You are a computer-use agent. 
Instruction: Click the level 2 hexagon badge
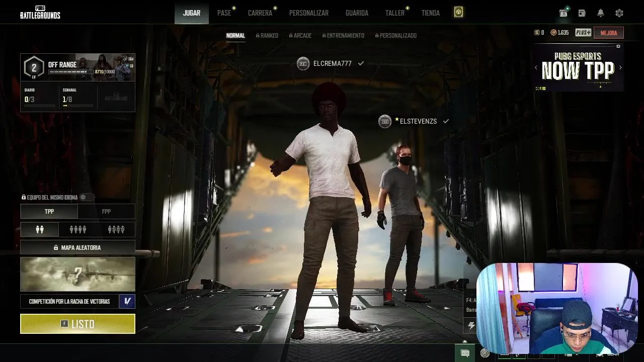coord(34,68)
